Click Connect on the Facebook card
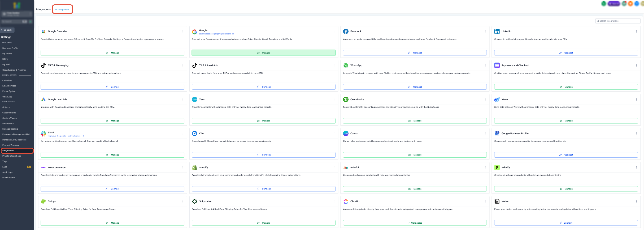The width and height of the screenshot is (644, 230). click(415, 53)
